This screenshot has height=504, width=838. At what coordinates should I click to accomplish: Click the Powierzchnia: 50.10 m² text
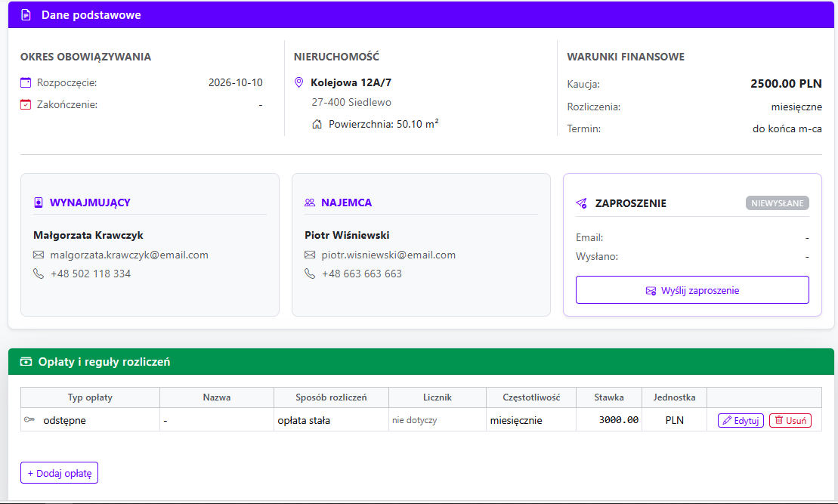click(384, 124)
